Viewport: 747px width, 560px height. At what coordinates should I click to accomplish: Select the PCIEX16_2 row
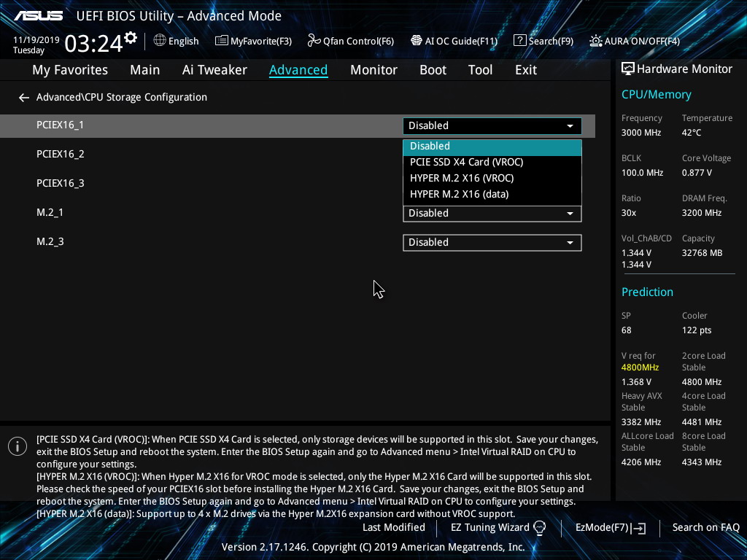298,155
